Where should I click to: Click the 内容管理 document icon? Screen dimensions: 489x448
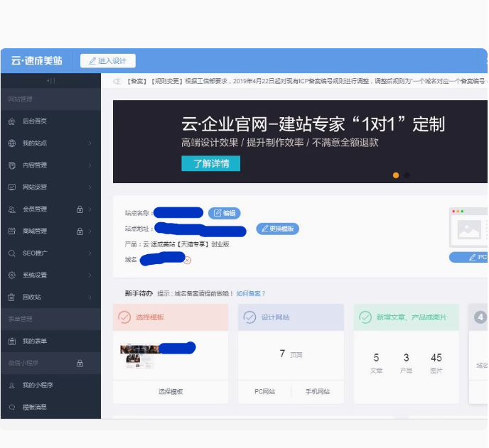click(12, 165)
